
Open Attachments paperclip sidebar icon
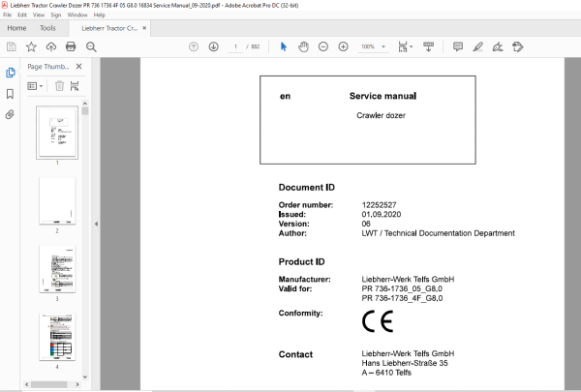tap(10, 114)
